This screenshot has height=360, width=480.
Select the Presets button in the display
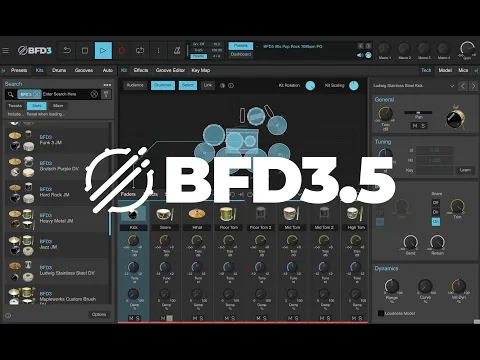click(241, 46)
